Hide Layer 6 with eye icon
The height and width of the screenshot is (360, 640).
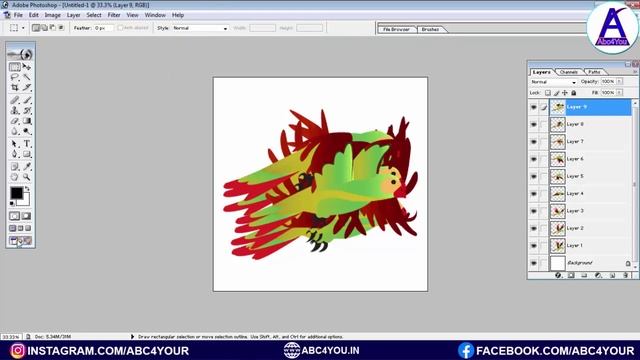tap(533, 159)
